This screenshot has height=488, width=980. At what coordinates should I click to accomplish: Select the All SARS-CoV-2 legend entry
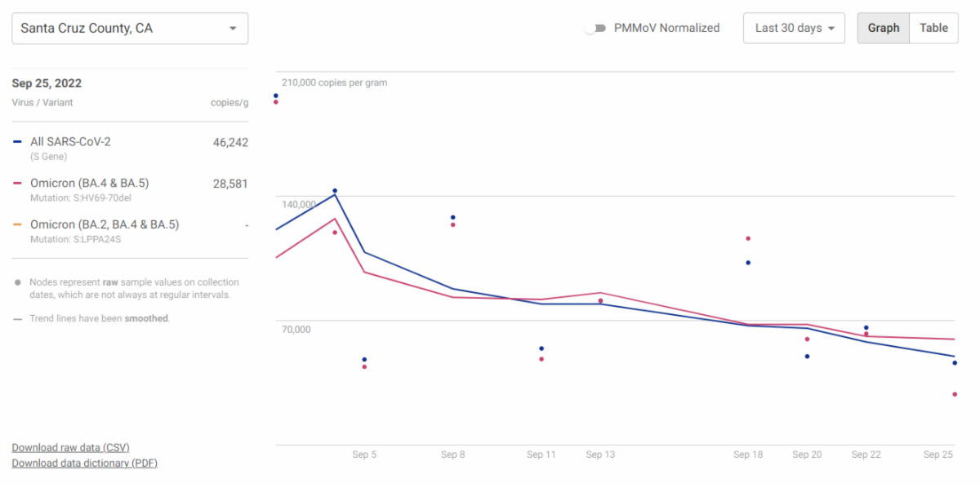(70, 142)
